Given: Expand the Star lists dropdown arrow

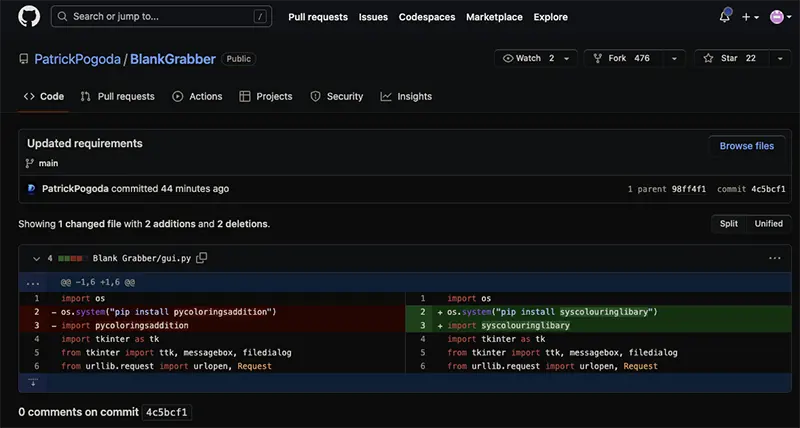Looking at the screenshot, I should pyautogui.click(x=780, y=59).
